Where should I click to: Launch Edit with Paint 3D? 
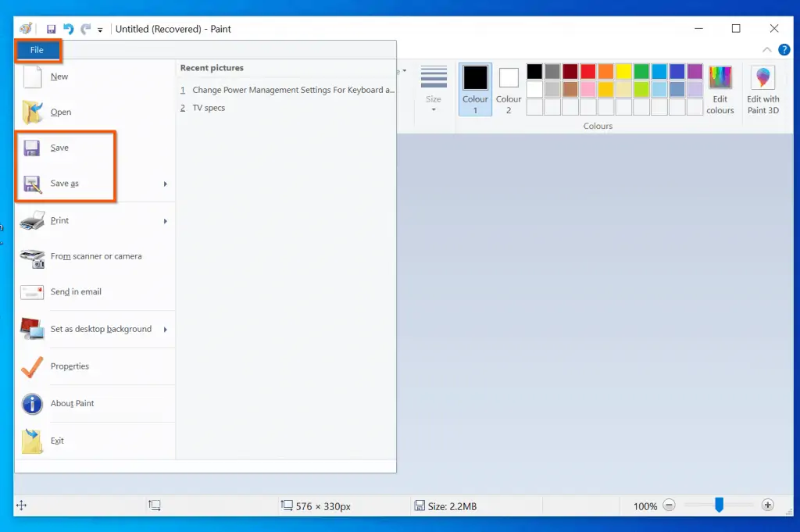click(762, 79)
